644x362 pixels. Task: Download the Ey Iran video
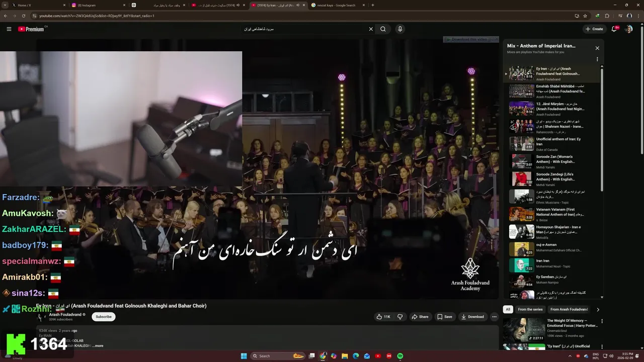(x=472, y=317)
